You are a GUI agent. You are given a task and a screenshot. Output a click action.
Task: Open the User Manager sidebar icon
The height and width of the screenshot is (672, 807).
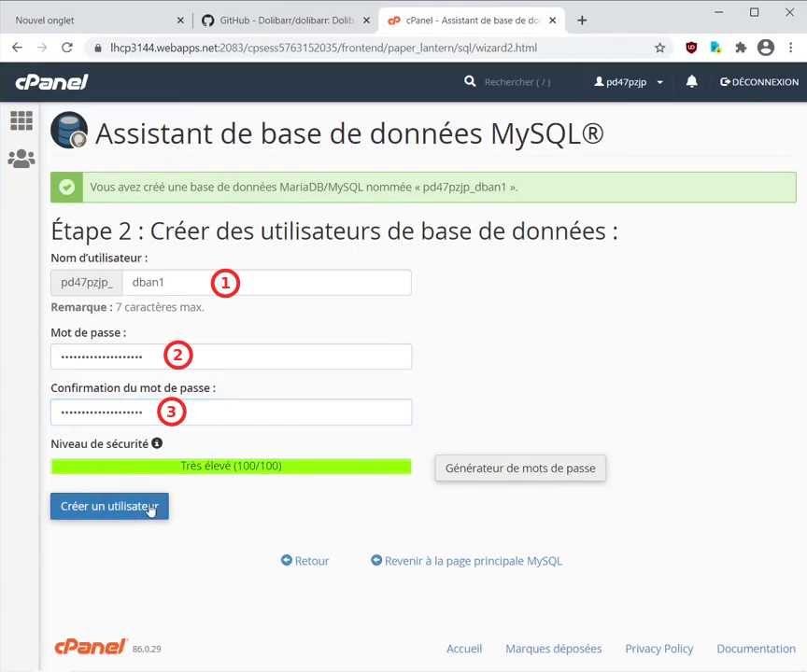[21, 159]
